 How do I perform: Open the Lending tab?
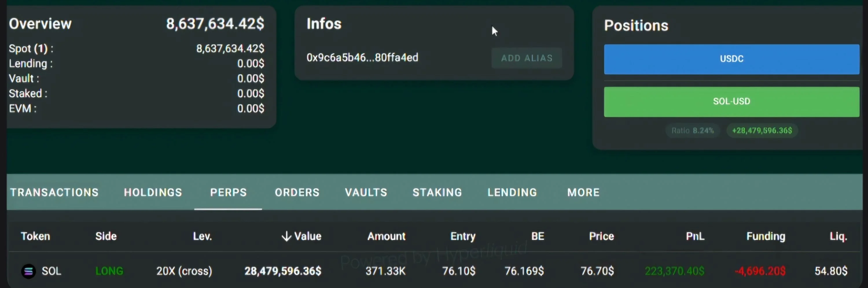tap(512, 192)
